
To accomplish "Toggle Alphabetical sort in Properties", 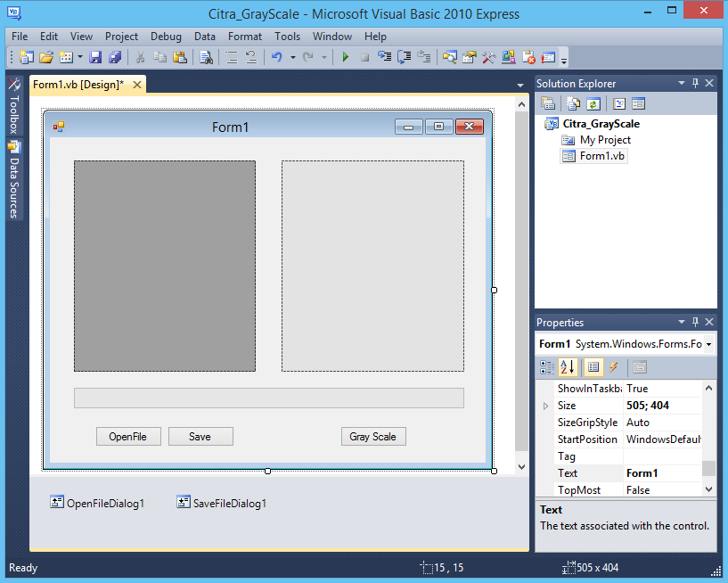I will [568, 367].
